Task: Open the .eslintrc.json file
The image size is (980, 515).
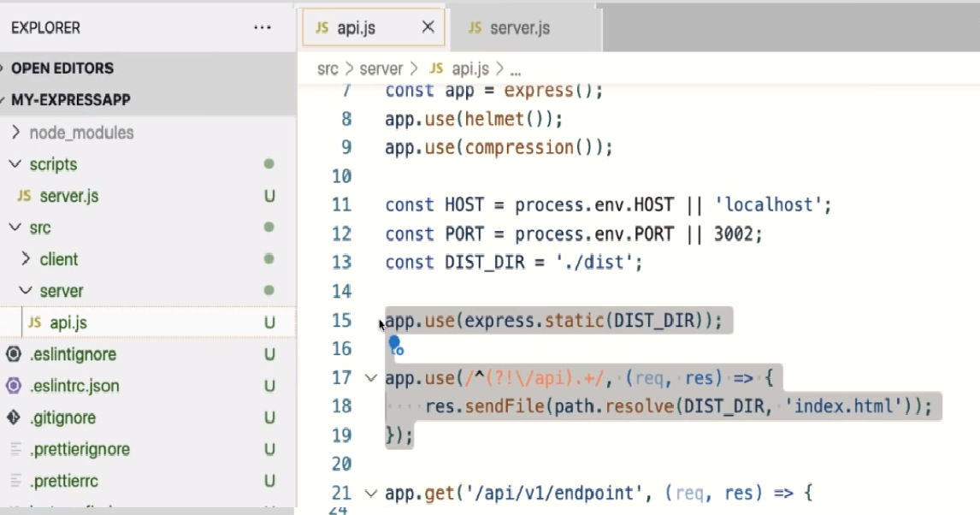Action: tap(74, 386)
